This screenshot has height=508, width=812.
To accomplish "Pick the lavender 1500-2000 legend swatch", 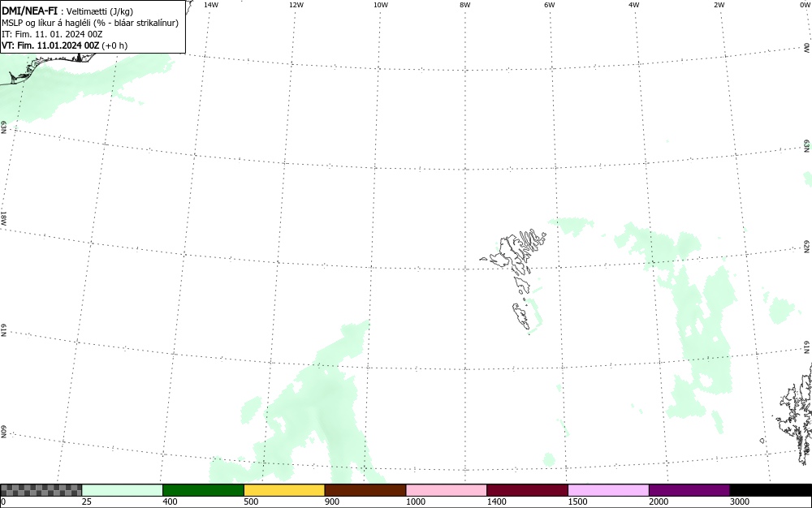I will (608, 490).
